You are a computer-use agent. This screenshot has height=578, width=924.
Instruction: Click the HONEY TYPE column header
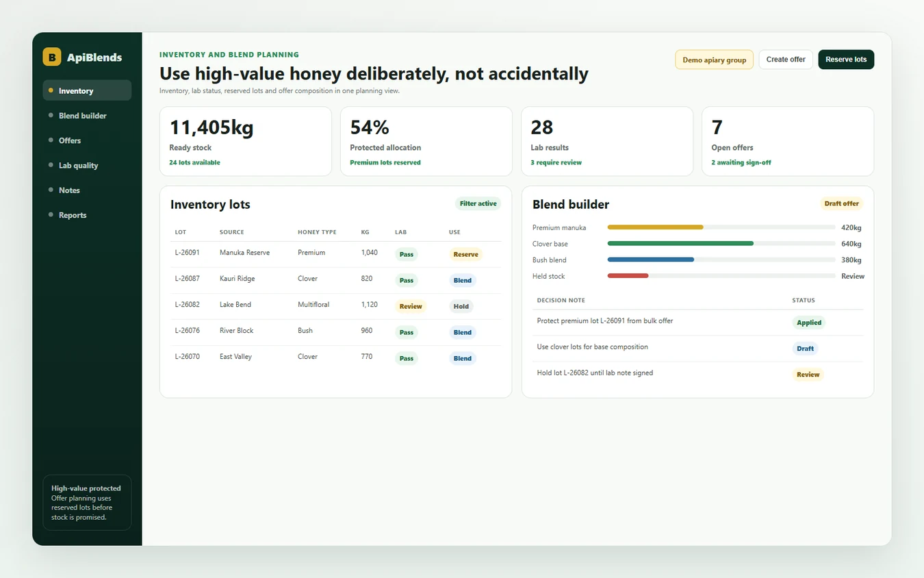pyautogui.click(x=317, y=232)
